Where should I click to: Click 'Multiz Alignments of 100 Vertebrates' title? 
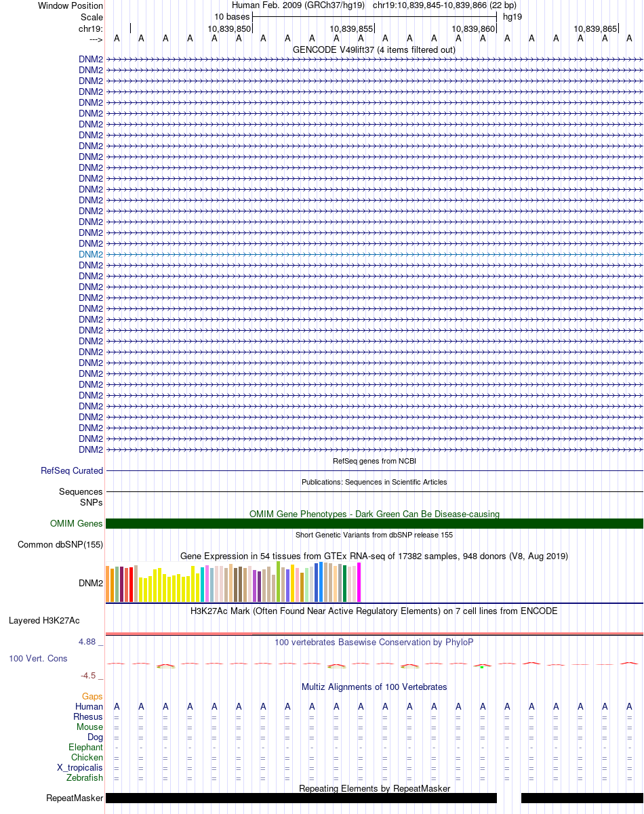(x=374, y=687)
